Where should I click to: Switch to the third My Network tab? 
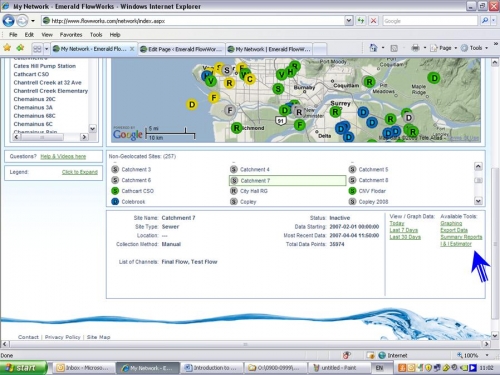pos(269,49)
